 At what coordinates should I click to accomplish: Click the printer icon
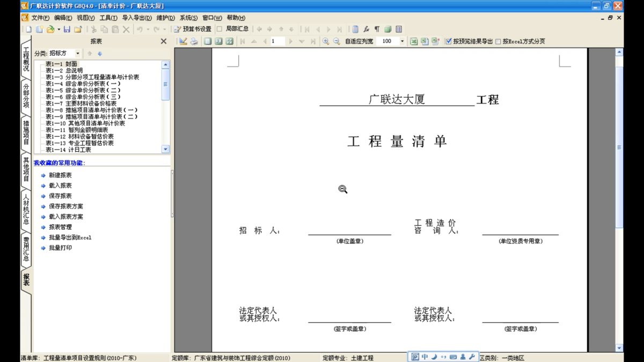coord(194,41)
